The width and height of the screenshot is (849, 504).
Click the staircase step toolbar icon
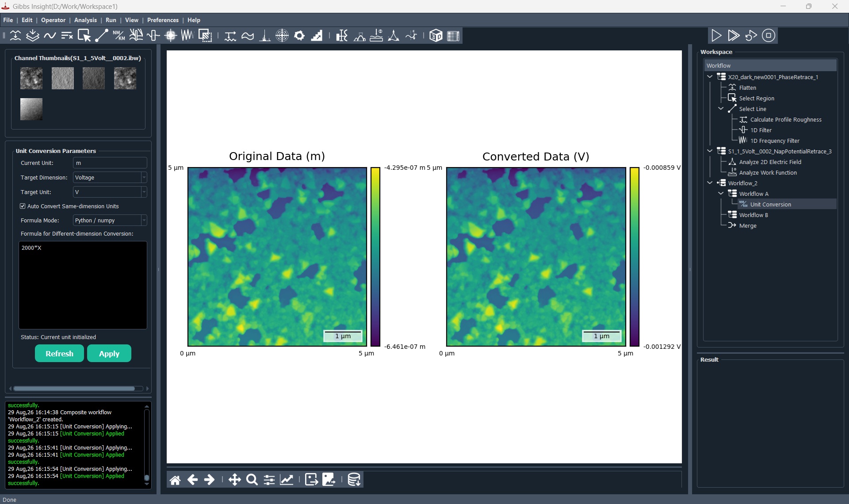coord(317,36)
